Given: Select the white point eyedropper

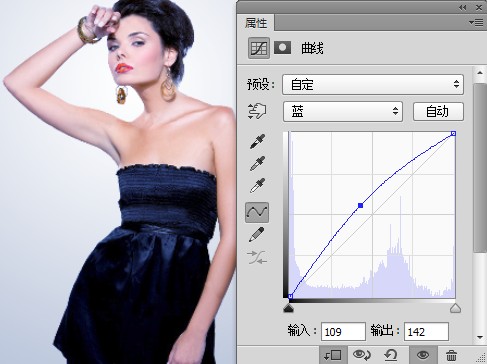Looking at the screenshot, I should [x=257, y=185].
